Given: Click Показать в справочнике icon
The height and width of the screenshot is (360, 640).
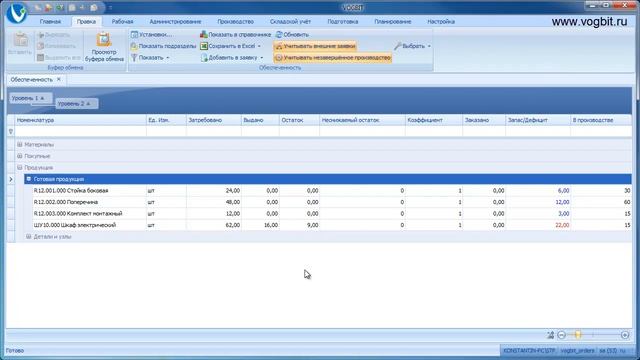Looking at the screenshot, I should point(204,35).
